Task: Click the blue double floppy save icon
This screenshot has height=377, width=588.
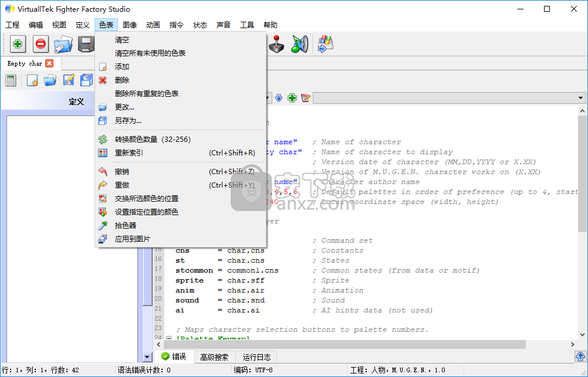Action: click(x=86, y=80)
